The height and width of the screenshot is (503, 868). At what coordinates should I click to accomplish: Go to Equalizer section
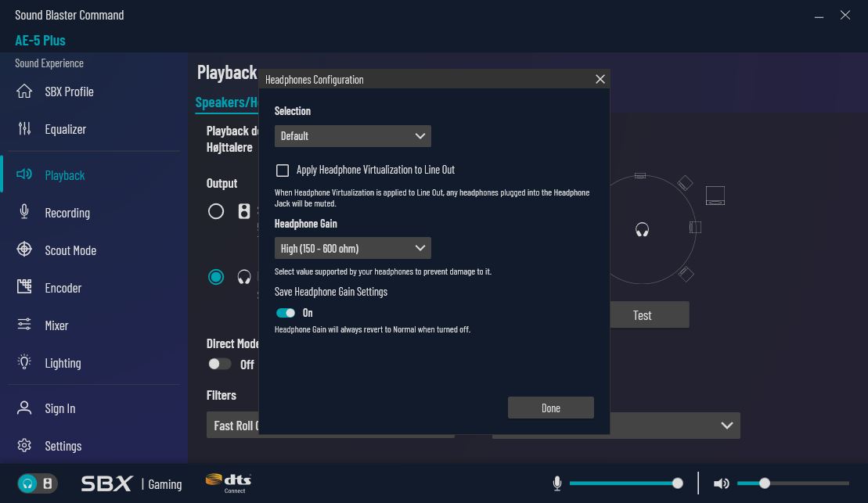(x=65, y=129)
